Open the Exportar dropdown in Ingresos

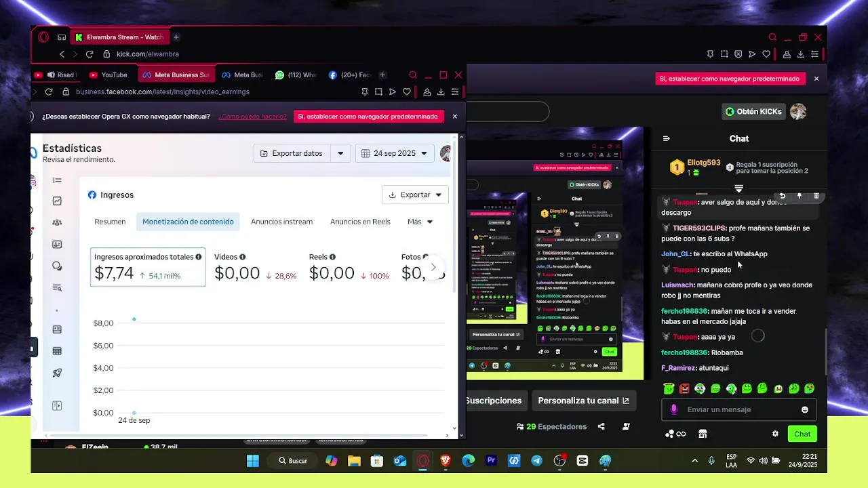point(415,195)
